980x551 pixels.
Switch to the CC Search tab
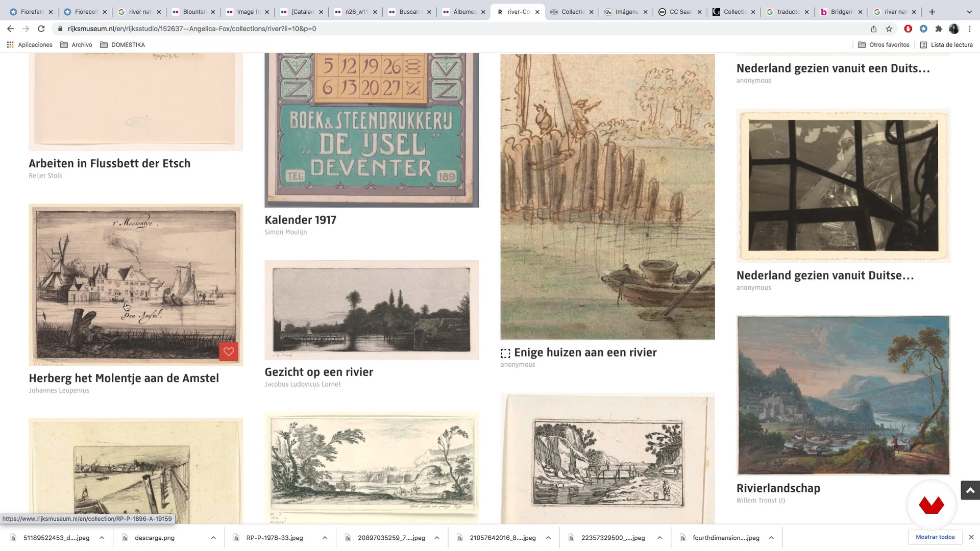680,12
